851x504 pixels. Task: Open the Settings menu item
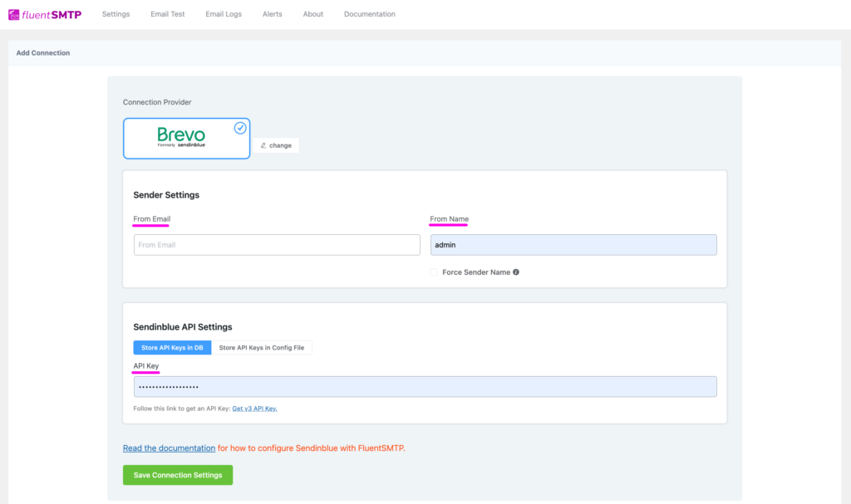click(x=116, y=14)
